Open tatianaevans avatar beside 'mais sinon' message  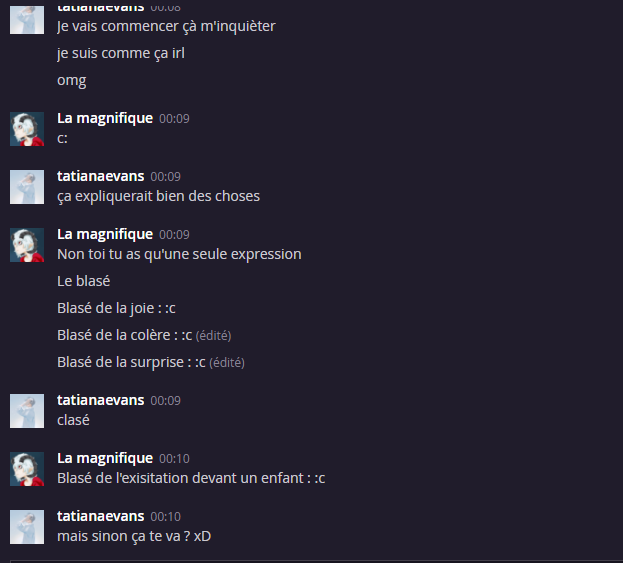coord(27,527)
